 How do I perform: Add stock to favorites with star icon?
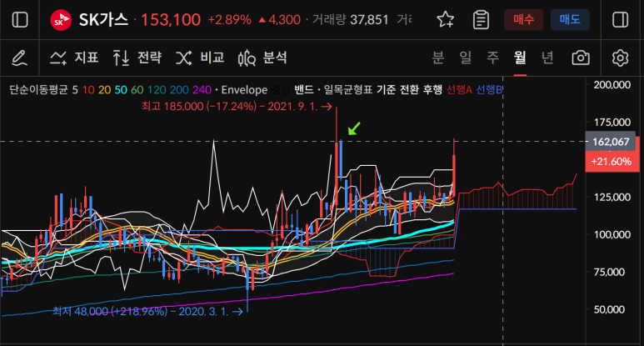click(445, 20)
